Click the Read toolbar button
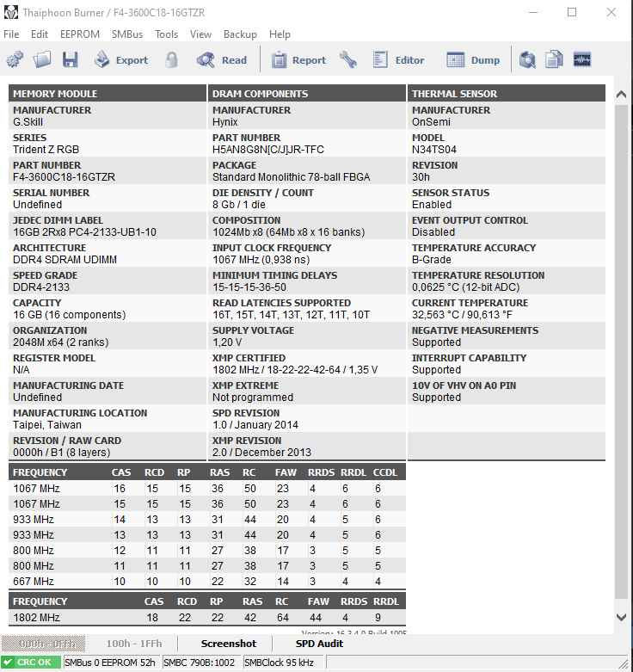Image resolution: width=633 pixels, height=672 pixels. (222, 60)
